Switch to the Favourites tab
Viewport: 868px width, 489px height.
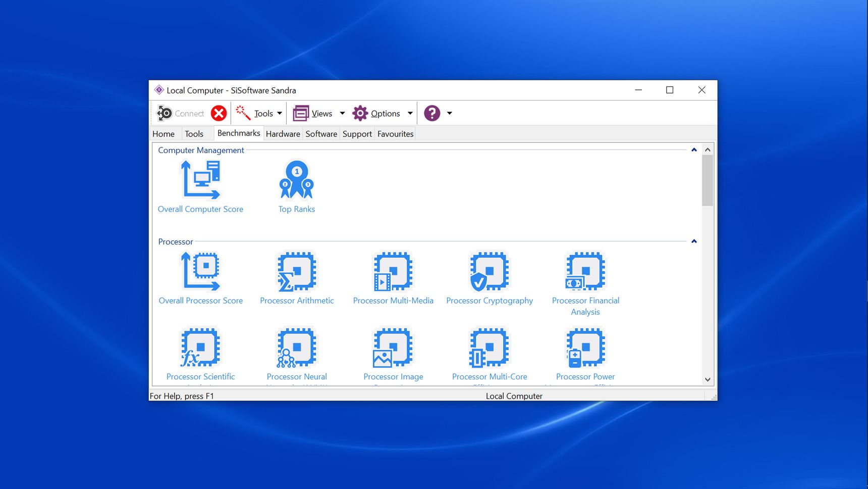395,134
